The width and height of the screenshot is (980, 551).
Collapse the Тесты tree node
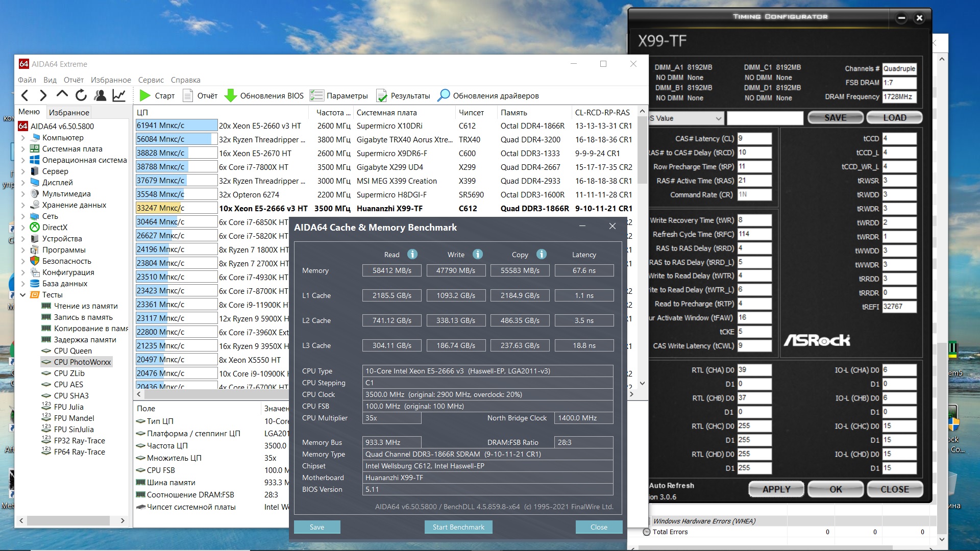(x=23, y=295)
